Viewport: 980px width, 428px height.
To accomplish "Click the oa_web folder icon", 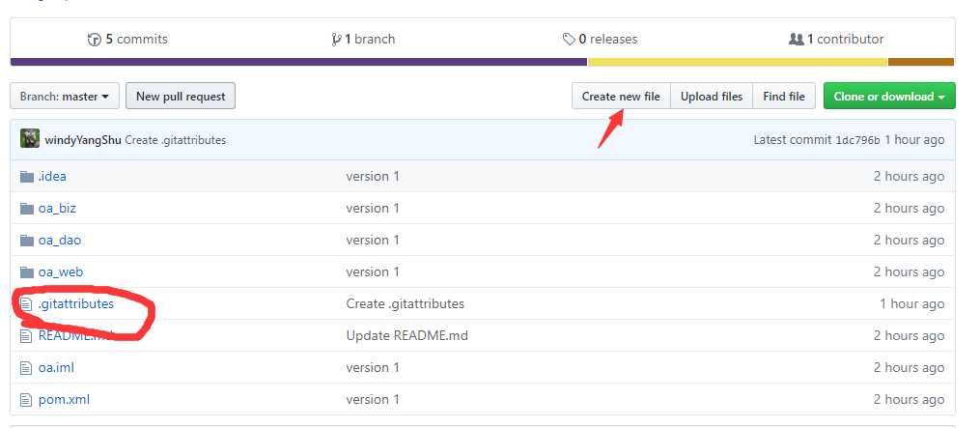I will coord(26,272).
